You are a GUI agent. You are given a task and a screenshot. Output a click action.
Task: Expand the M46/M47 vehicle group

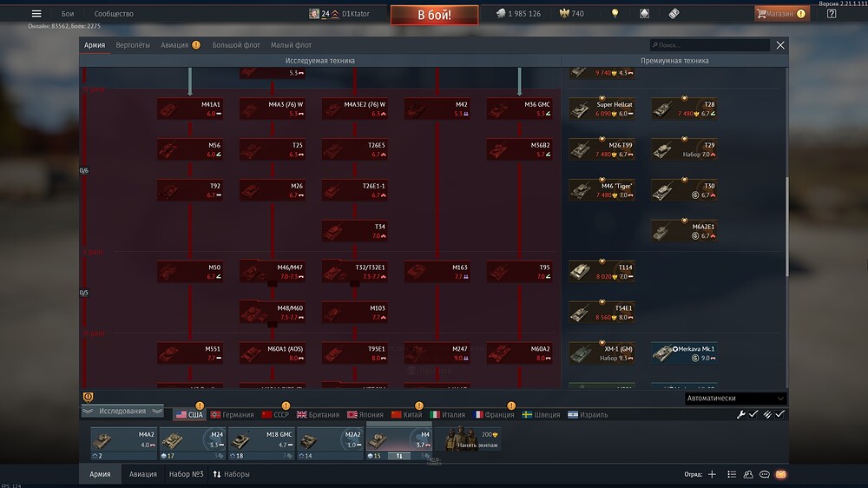point(273,272)
